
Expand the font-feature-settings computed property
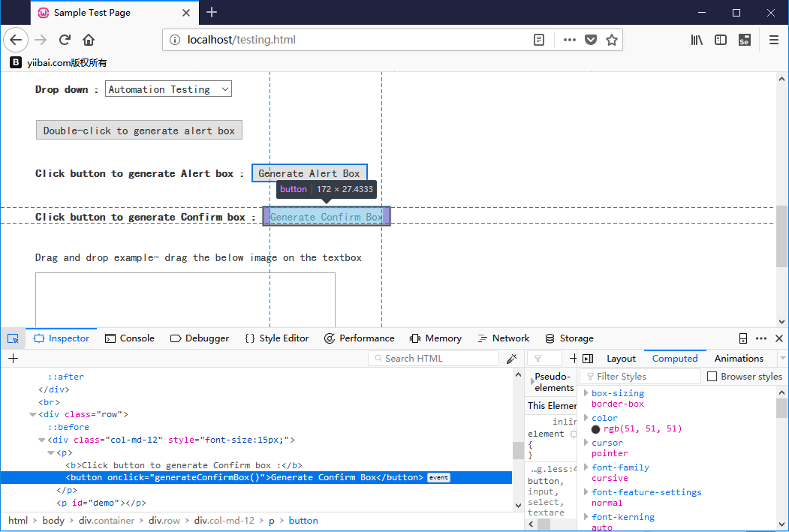pyautogui.click(x=586, y=491)
